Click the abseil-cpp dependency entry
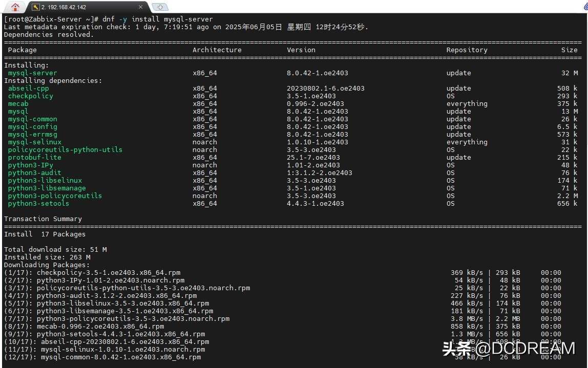The height and width of the screenshot is (368, 588). pos(28,88)
